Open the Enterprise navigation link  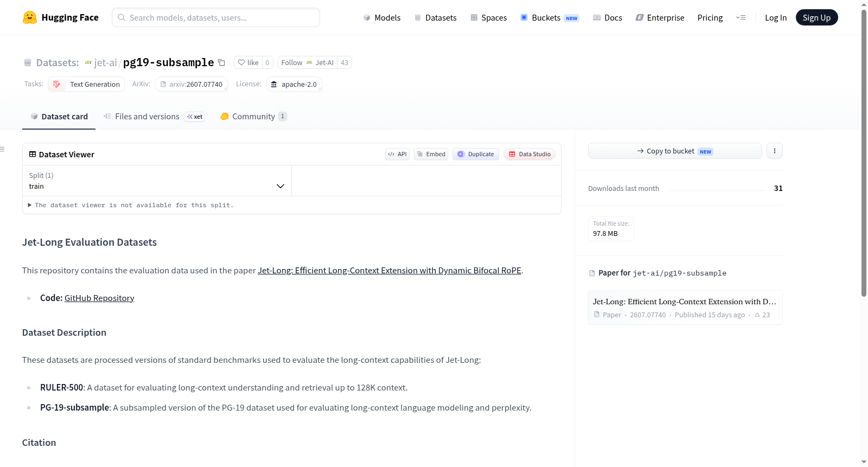[x=660, y=17]
